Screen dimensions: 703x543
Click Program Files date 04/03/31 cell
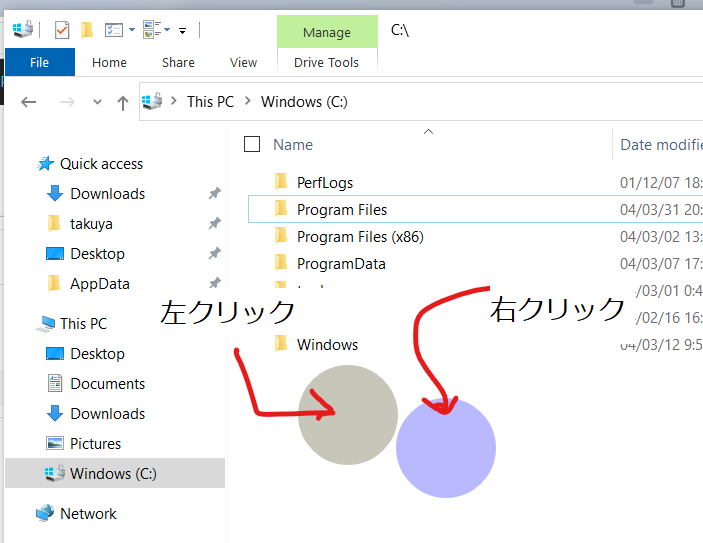coord(661,209)
